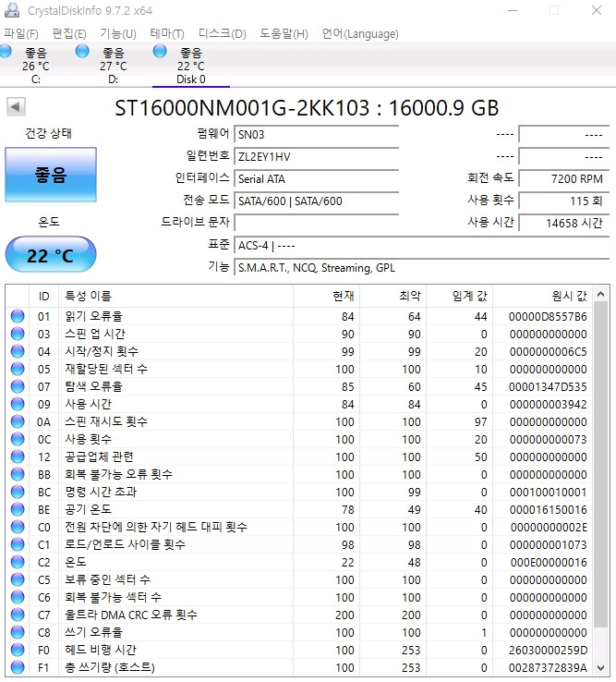The width and height of the screenshot is (616, 682).
Task: Click the 좋음 health status button
Action: 51,175
